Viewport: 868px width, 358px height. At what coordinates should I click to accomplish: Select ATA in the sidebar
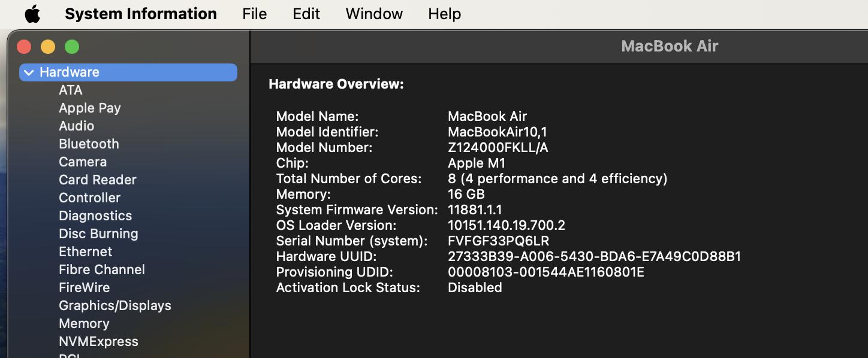[71, 90]
